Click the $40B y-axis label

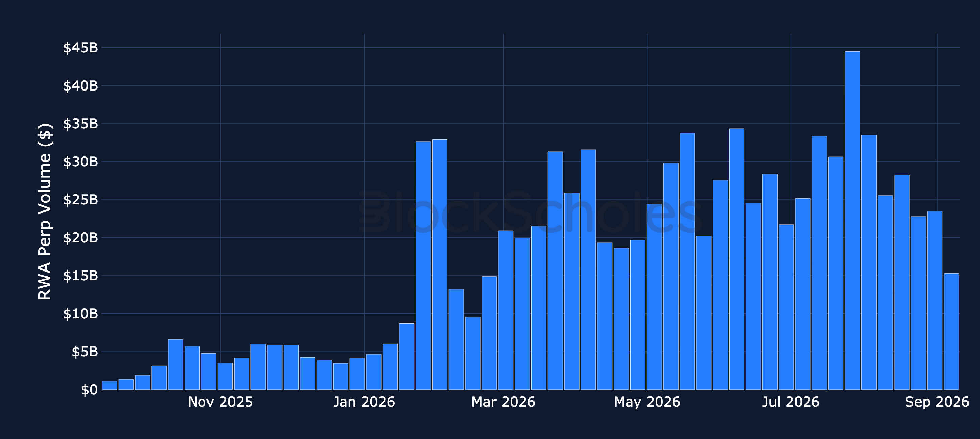pos(80,86)
